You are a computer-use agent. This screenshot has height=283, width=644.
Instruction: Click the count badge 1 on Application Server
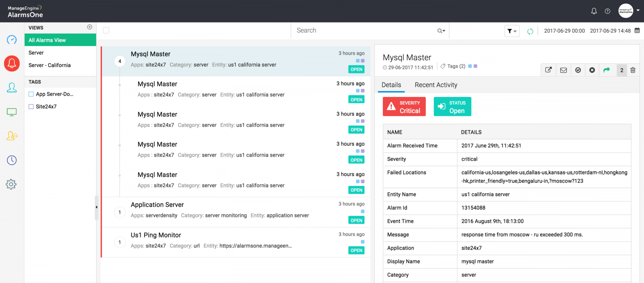coord(120,212)
